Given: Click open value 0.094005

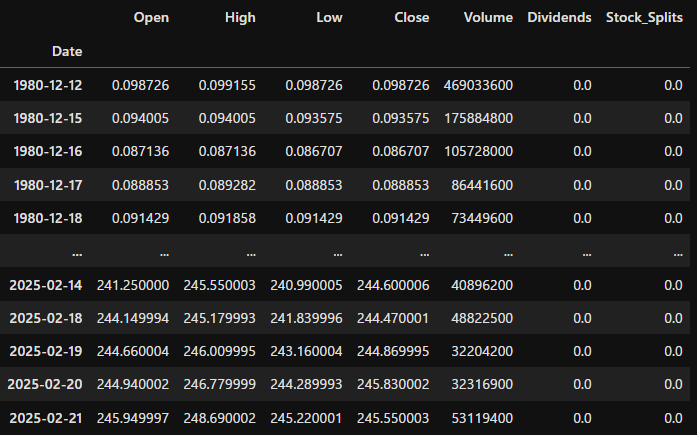Looking at the screenshot, I should [x=140, y=118].
